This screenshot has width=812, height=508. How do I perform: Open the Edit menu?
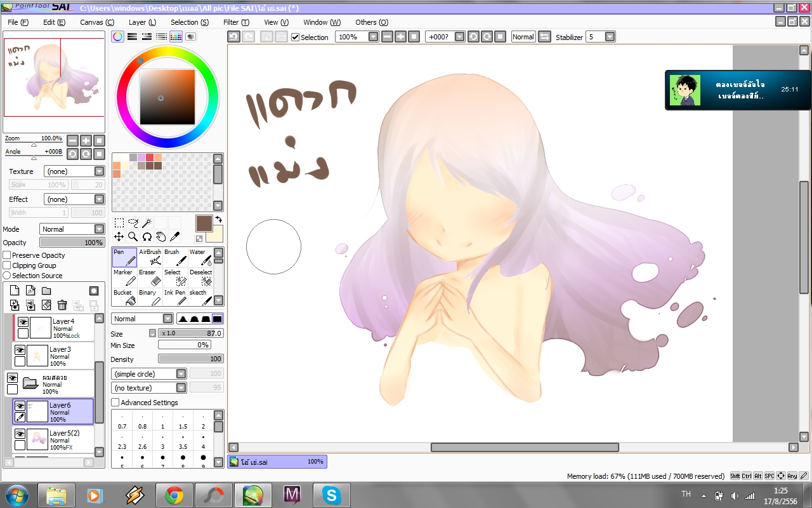(54, 22)
